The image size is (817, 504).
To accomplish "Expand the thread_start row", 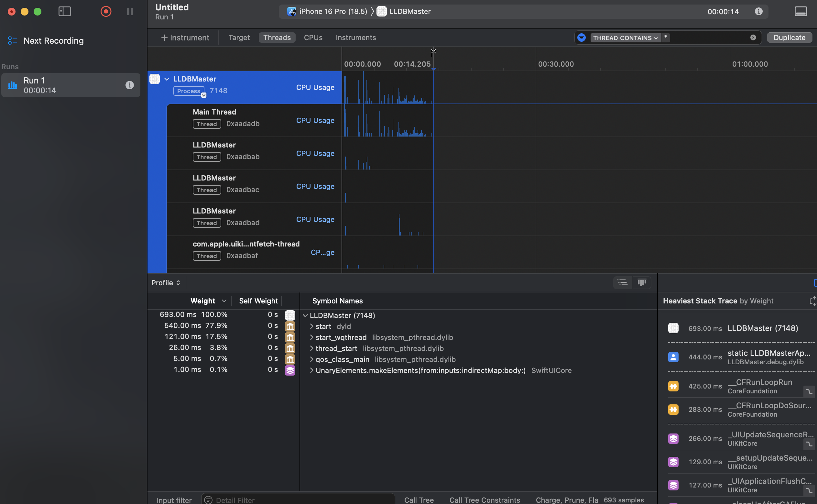I will pyautogui.click(x=311, y=348).
